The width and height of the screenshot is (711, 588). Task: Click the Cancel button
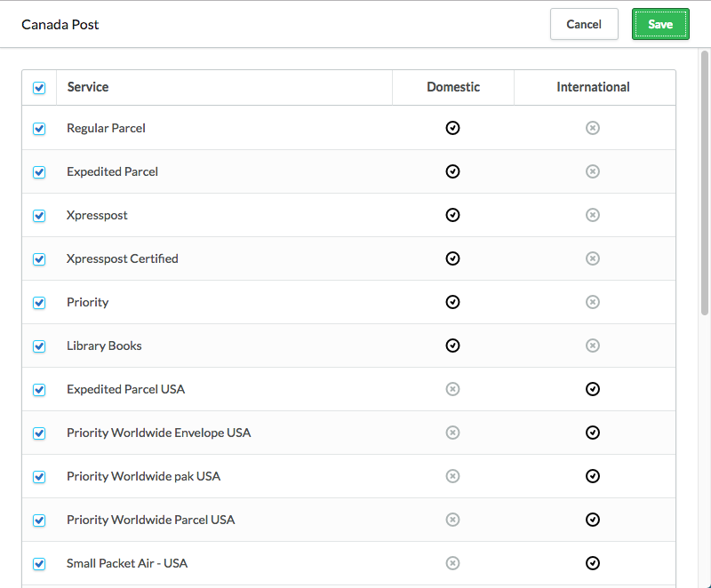(x=584, y=24)
